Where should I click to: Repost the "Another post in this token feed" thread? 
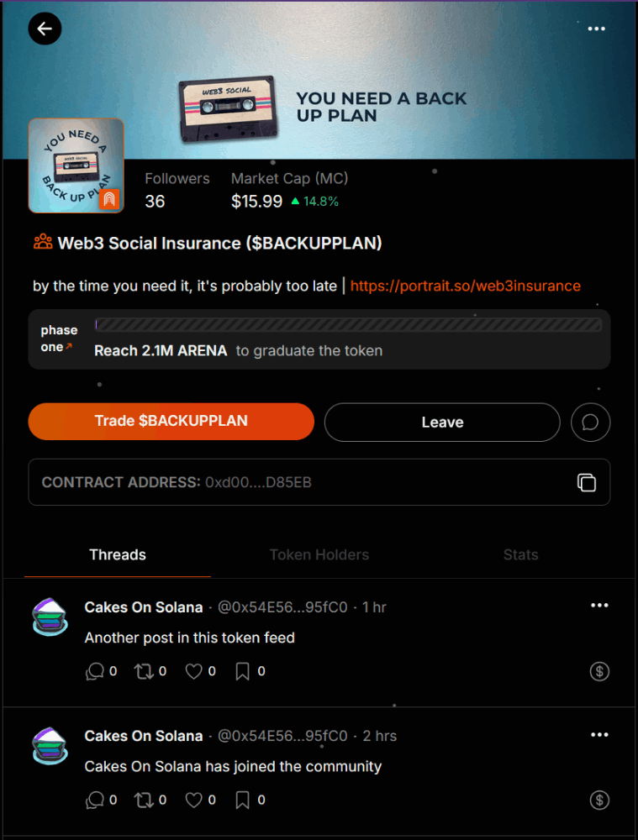tap(144, 671)
